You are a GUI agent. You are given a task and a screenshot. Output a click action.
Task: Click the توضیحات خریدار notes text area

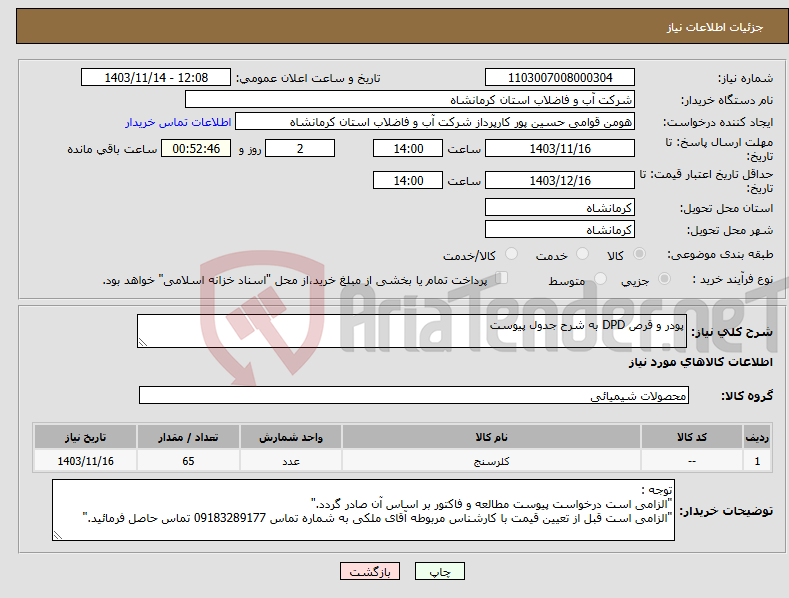tap(363, 510)
